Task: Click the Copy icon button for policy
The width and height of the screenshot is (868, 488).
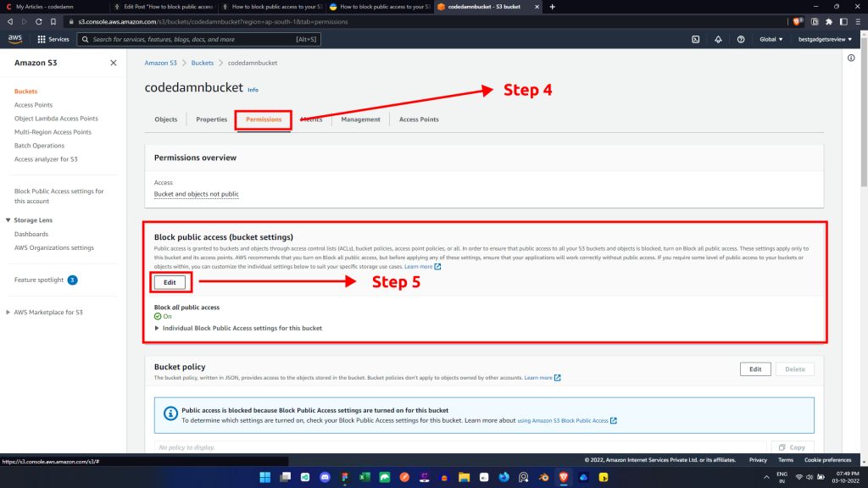Action: click(x=793, y=447)
